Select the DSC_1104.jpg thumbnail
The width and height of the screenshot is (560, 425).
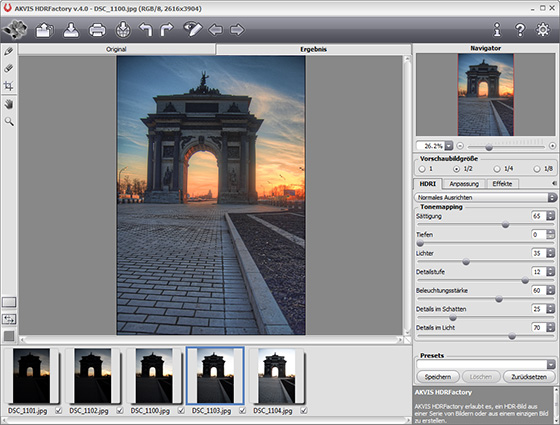click(276, 376)
